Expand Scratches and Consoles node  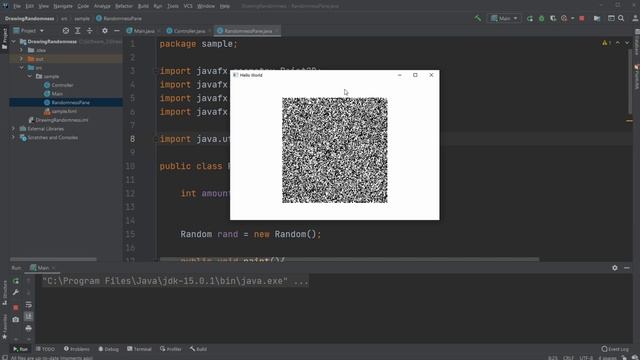click(13, 138)
